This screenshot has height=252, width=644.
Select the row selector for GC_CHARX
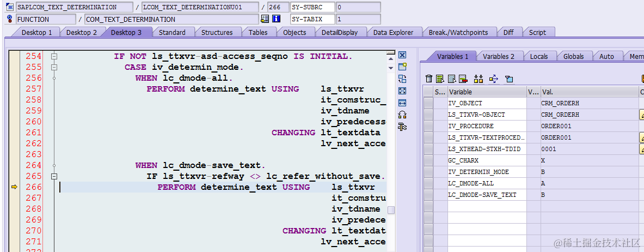tap(428, 160)
